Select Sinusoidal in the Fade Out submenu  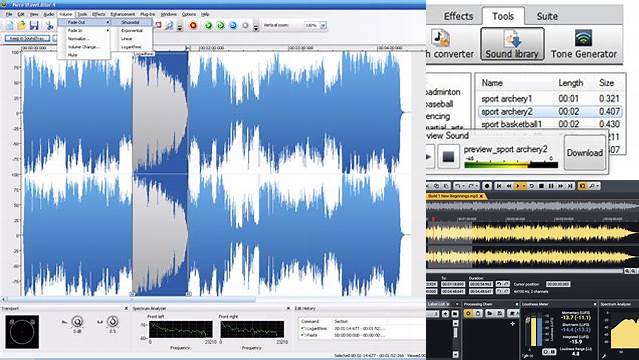(130, 22)
